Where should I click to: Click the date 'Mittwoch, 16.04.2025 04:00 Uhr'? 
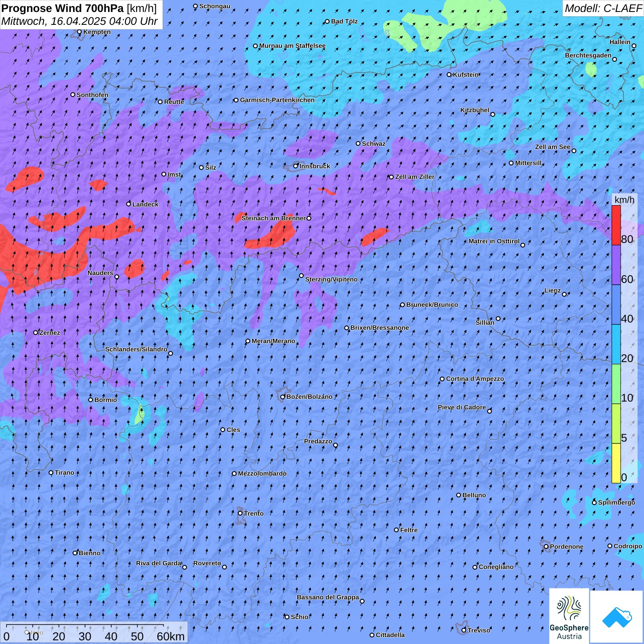(x=79, y=21)
